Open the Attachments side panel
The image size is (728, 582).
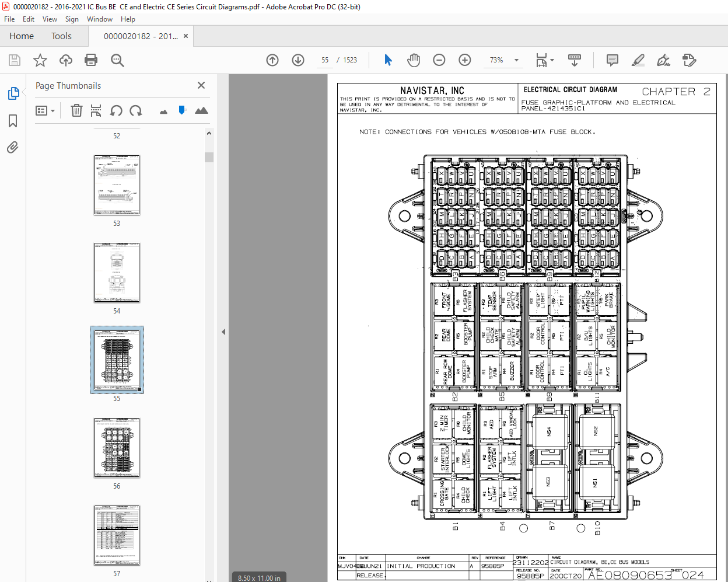tap(13, 147)
